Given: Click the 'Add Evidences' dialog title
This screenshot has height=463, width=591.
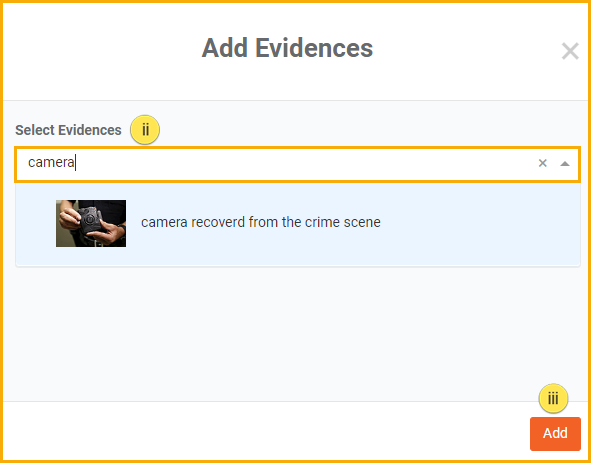Looking at the screenshot, I should (x=287, y=48).
